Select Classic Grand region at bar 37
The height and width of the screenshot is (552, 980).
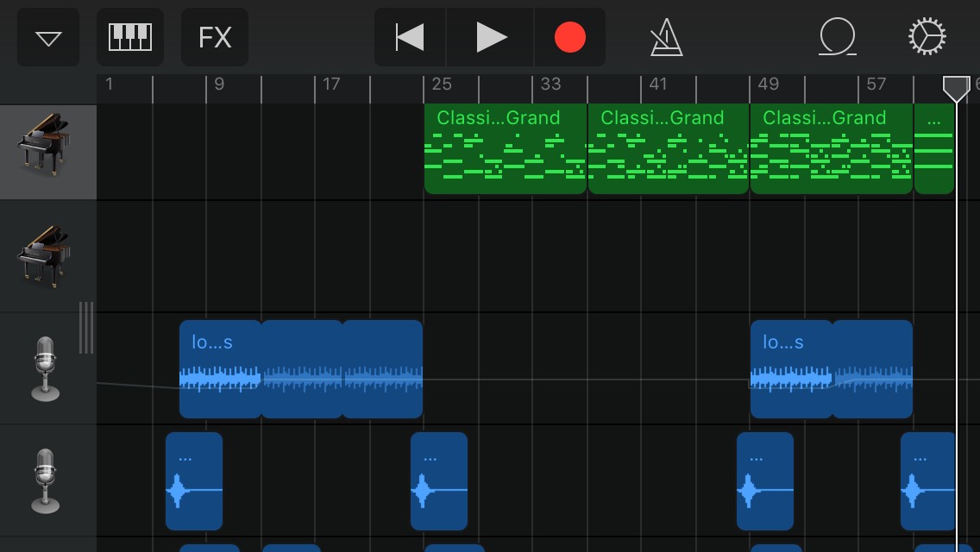pos(668,149)
